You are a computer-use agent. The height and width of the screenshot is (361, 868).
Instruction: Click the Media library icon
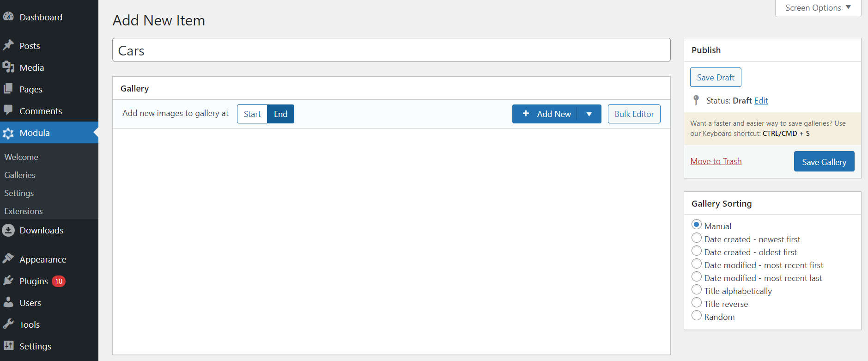(8, 67)
